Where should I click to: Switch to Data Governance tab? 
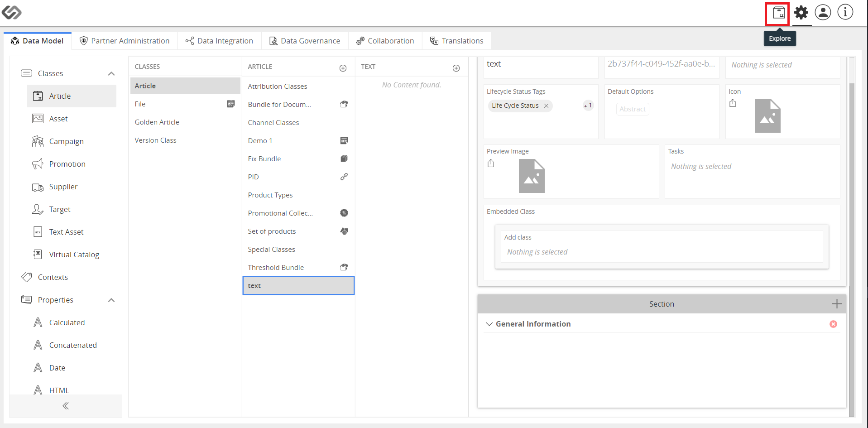pos(304,41)
